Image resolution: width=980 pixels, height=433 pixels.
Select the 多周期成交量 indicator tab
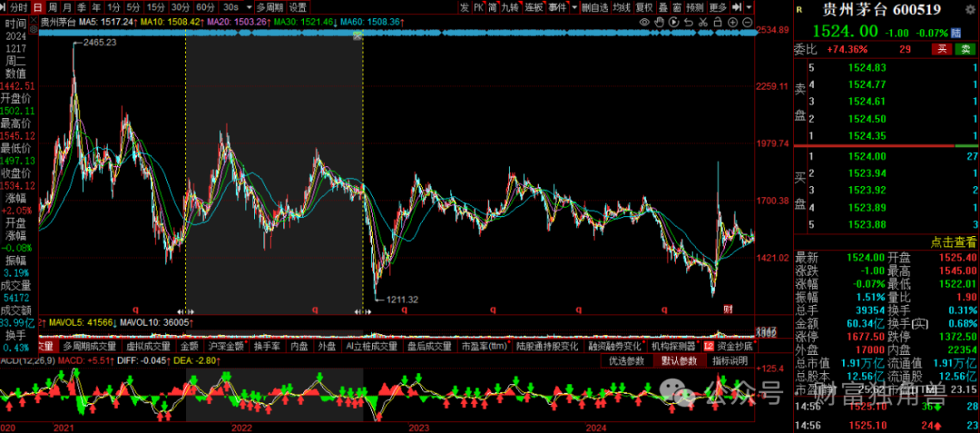point(89,346)
